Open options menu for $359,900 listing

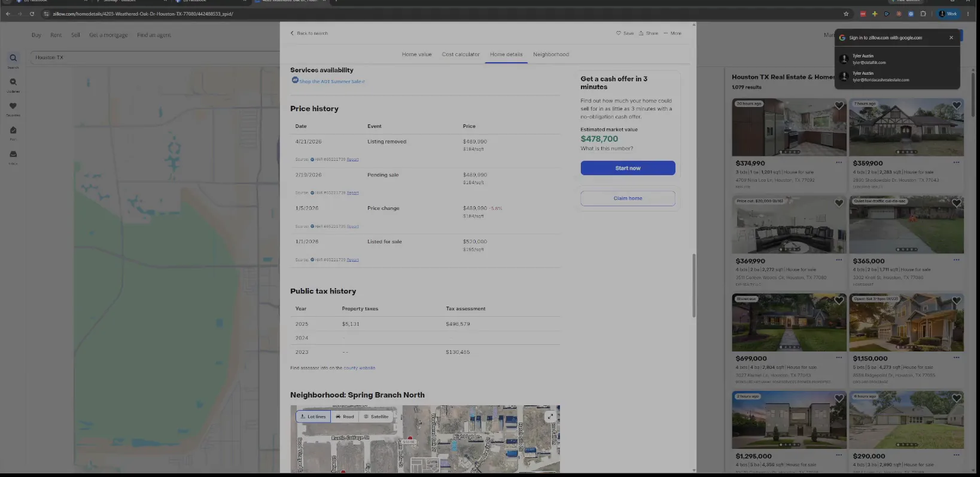956,163
